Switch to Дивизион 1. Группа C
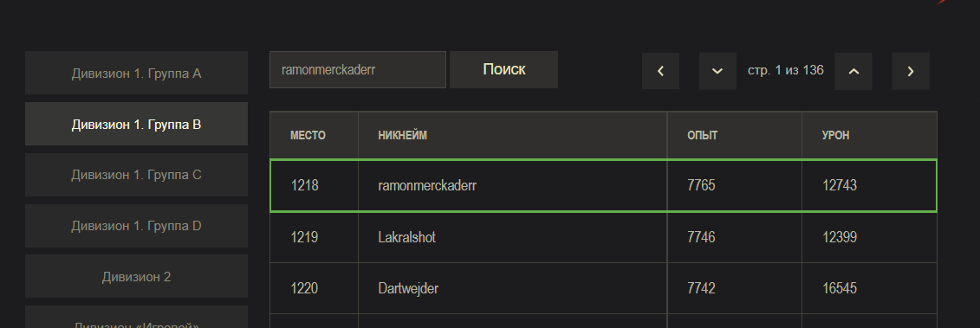980x328 pixels. pyautogui.click(x=136, y=175)
